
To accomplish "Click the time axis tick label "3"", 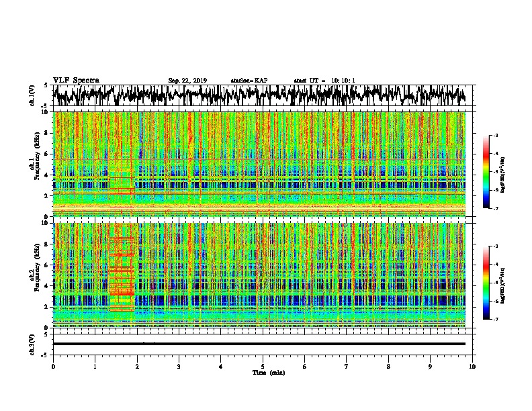I will coord(179,367).
